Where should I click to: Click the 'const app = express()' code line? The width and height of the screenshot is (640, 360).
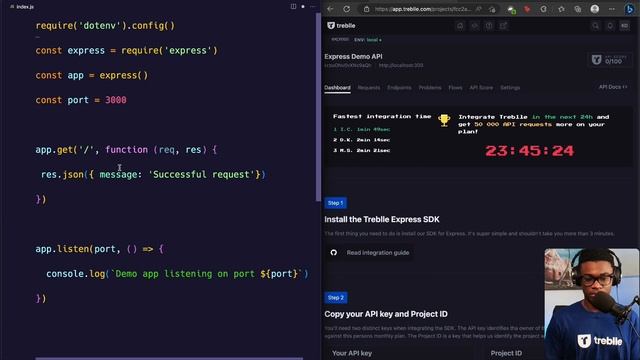tap(91, 76)
